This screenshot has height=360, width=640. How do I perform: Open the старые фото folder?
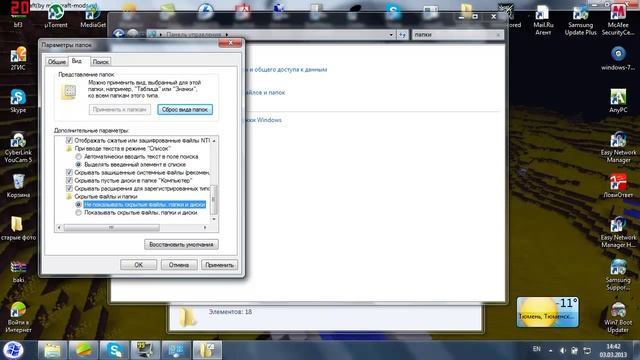(18, 228)
